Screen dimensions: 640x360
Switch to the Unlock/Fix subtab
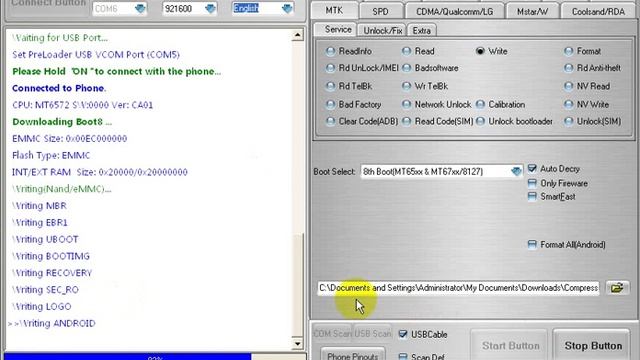[383, 30]
